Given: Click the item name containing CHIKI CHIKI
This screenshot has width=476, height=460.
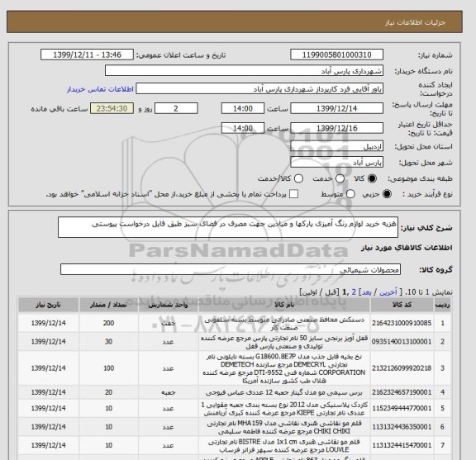Looking at the screenshot, I should [x=284, y=427].
